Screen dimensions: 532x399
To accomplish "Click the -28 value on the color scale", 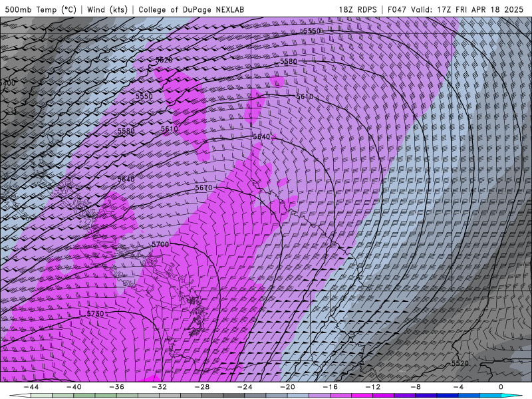I will click(202, 387).
